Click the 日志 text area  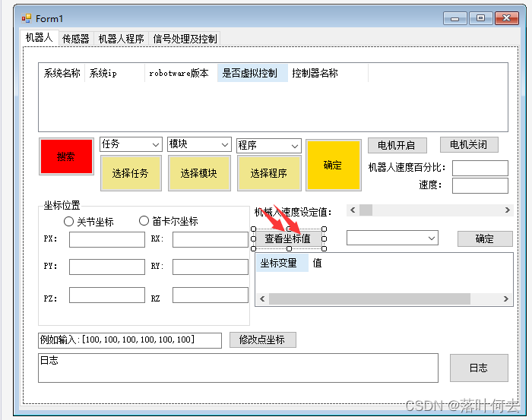tap(238, 368)
